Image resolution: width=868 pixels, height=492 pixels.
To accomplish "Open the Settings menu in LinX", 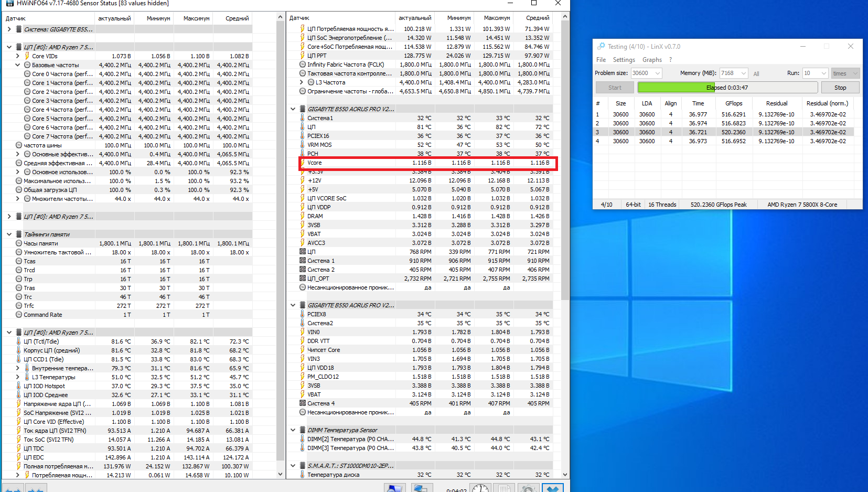I will (624, 60).
